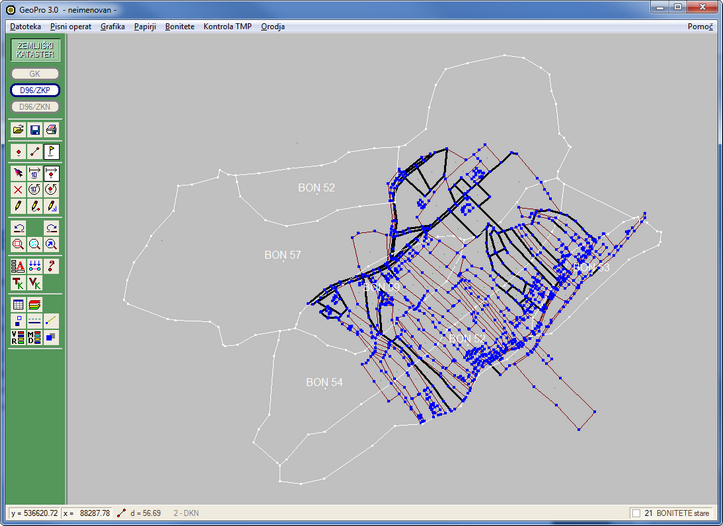
Task: Click the open file folder icon
Action: 18,130
